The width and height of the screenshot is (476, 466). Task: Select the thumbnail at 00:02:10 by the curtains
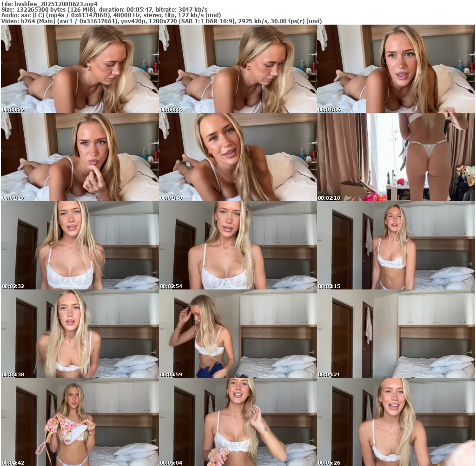click(x=396, y=157)
